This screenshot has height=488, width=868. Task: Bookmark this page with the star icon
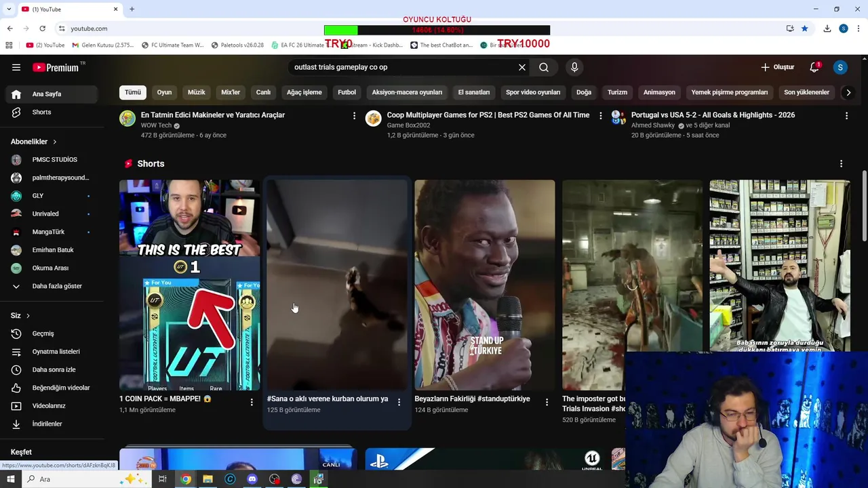[x=804, y=28]
